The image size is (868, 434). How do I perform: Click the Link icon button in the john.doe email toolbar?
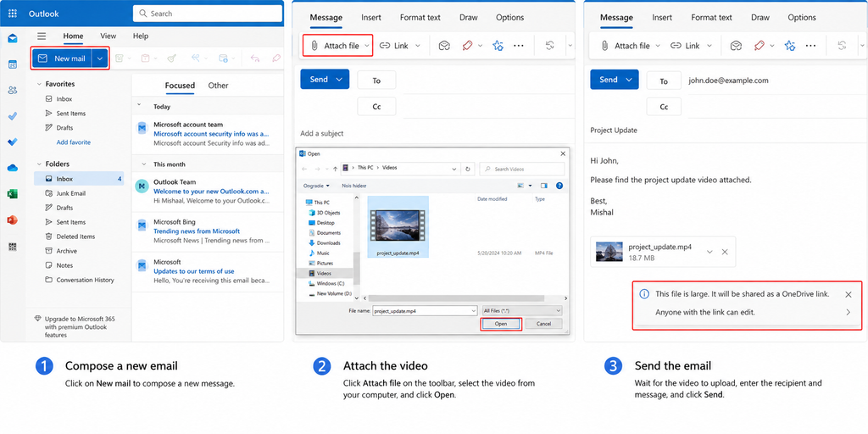[686, 46]
